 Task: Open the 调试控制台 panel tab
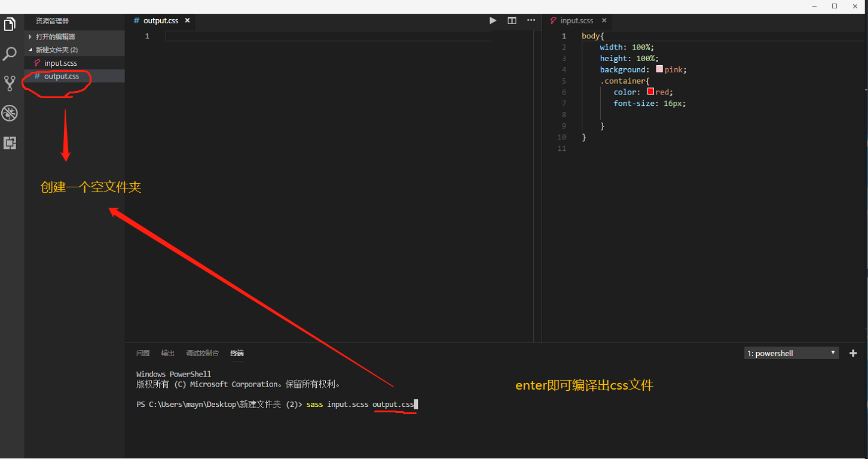(x=202, y=353)
